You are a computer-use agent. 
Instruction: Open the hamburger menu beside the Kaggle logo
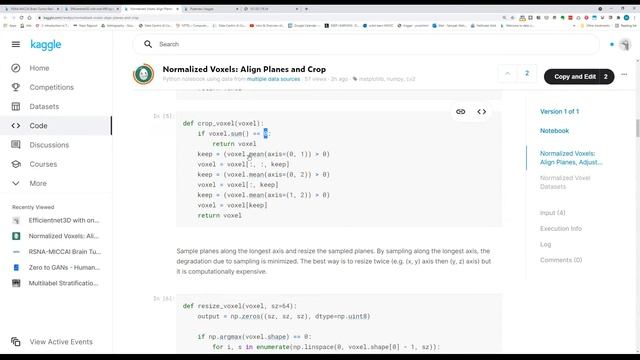click(16, 44)
